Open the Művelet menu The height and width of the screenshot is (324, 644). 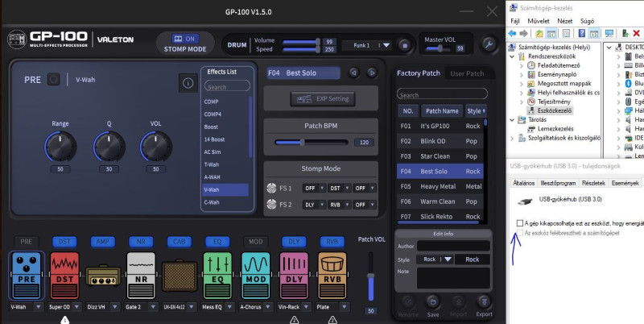(x=539, y=21)
